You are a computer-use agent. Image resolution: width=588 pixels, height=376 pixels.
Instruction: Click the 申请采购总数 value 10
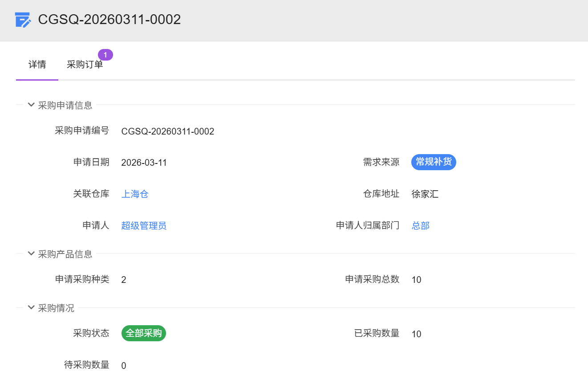pyautogui.click(x=416, y=280)
